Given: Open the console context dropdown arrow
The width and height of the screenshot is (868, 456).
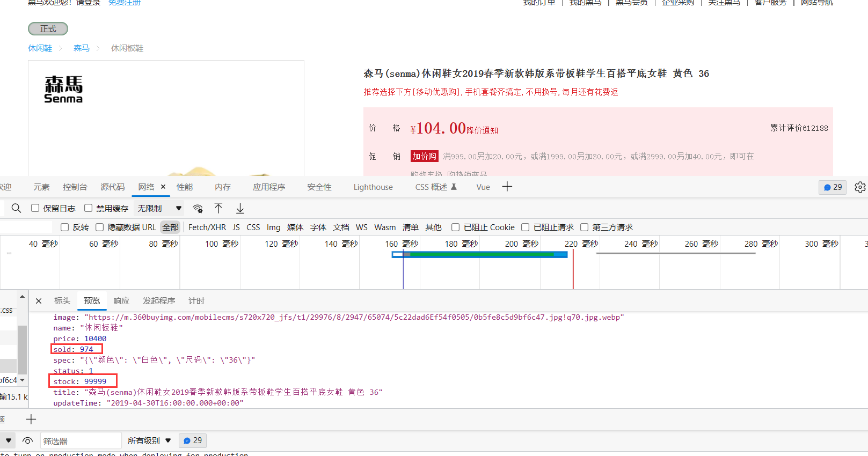Looking at the screenshot, I should (9, 440).
